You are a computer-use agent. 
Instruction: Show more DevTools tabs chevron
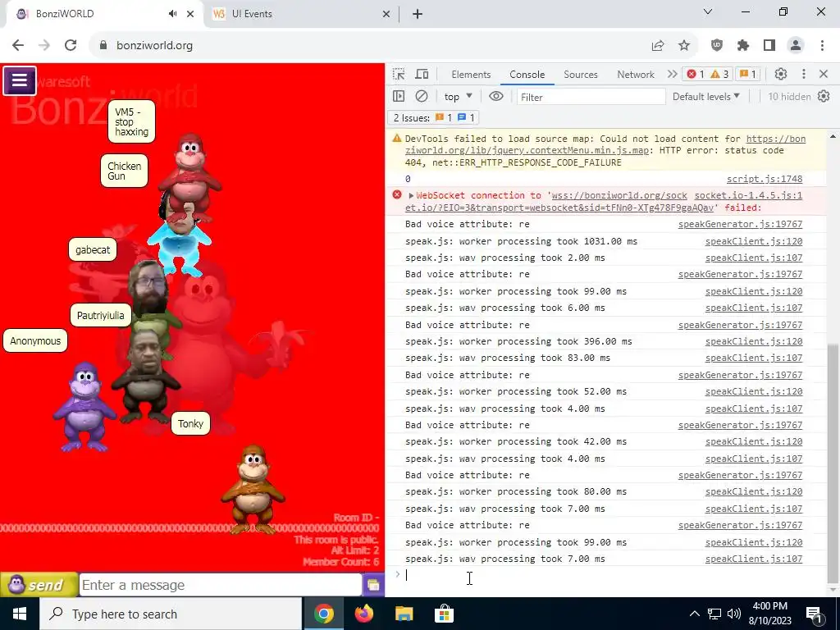point(673,74)
